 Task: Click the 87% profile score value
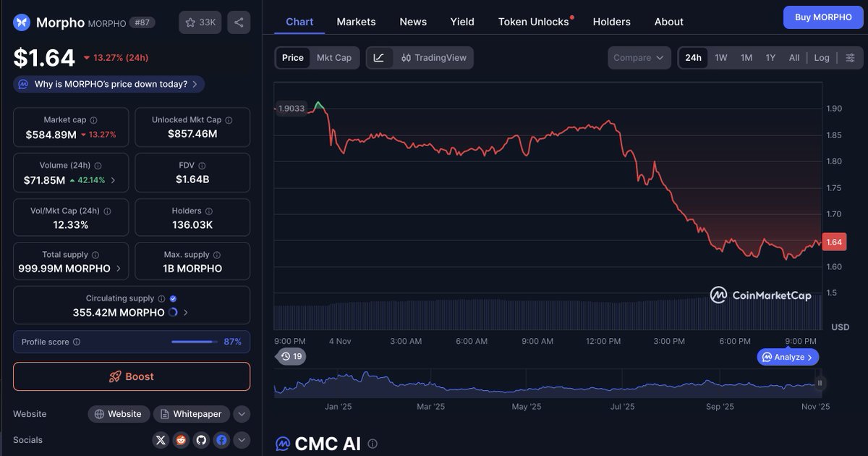tap(232, 342)
